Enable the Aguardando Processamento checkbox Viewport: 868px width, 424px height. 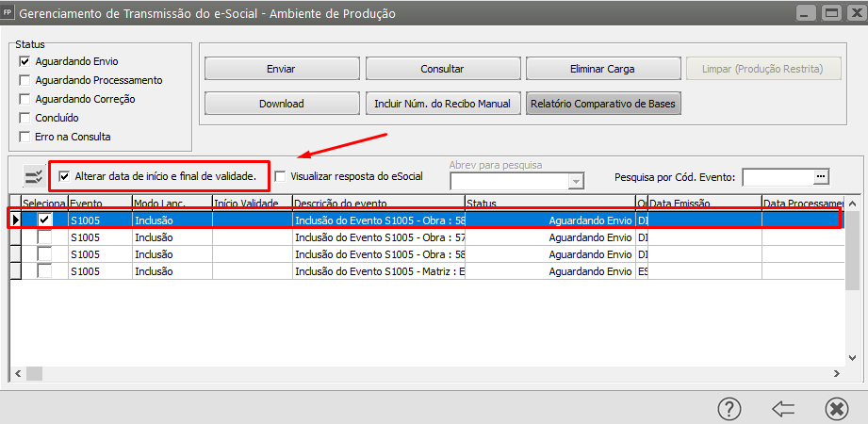click(25, 80)
